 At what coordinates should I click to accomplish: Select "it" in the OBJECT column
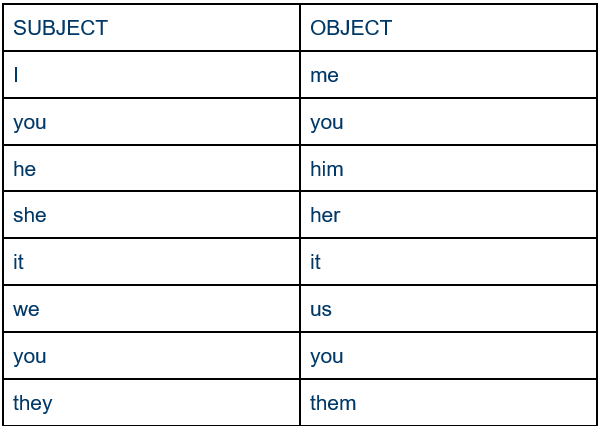[448, 262]
